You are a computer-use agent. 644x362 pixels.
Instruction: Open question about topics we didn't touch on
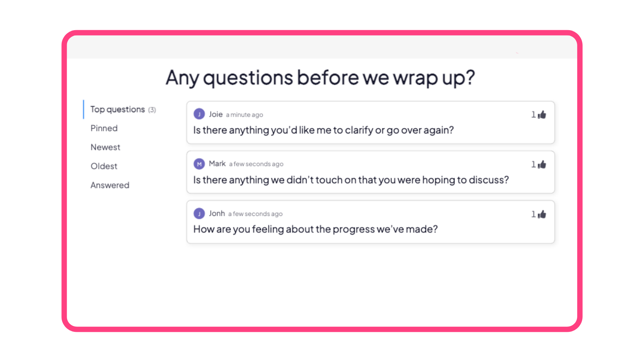[x=351, y=180]
